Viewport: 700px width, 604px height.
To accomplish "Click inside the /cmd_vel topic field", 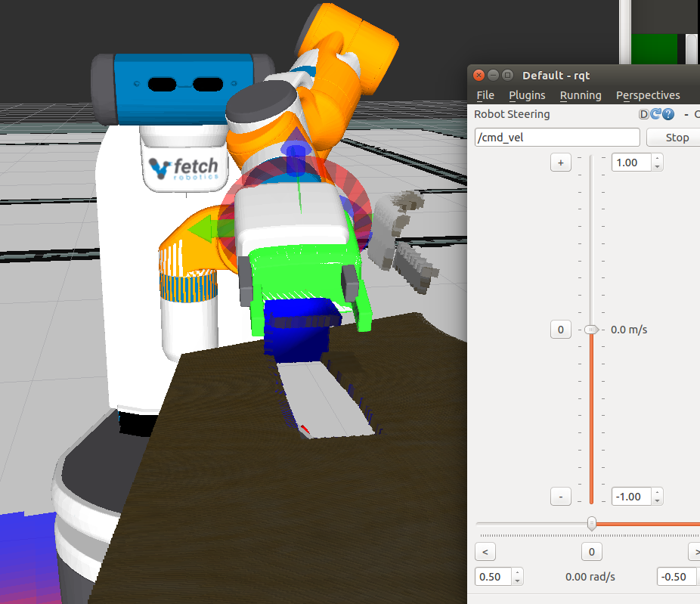I will 557,138.
